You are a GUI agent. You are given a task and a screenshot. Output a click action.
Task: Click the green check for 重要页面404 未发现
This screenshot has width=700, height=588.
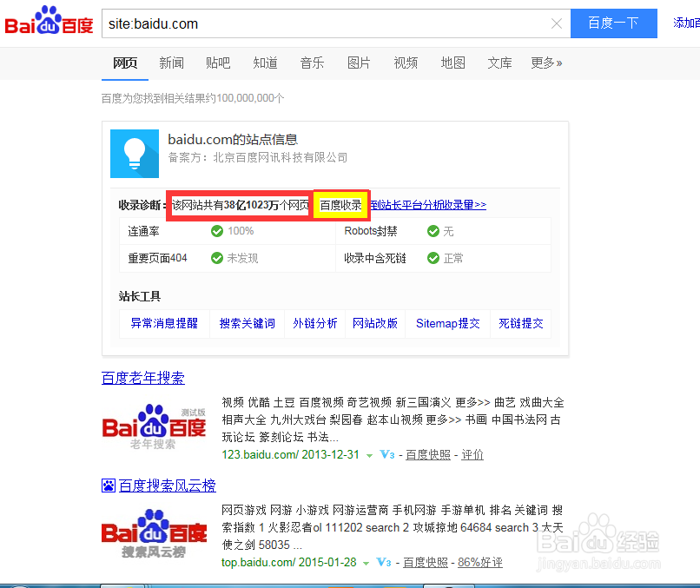(217, 258)
